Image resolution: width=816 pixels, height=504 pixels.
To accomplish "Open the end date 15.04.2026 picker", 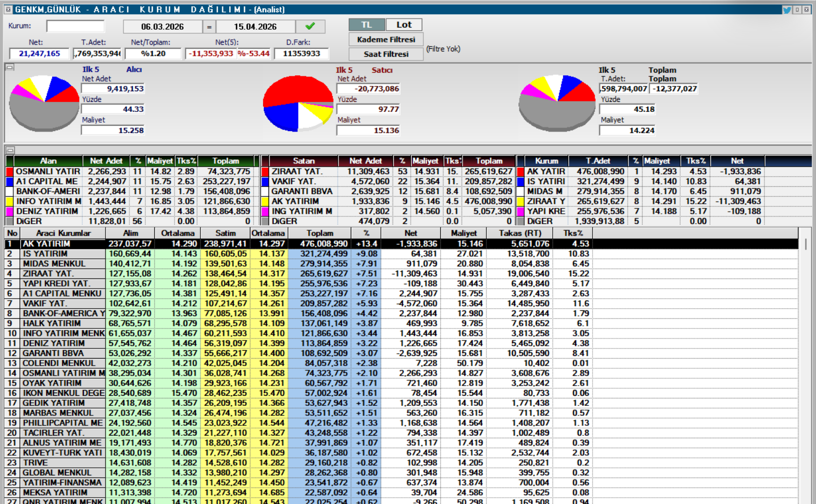I will [255, 27].
